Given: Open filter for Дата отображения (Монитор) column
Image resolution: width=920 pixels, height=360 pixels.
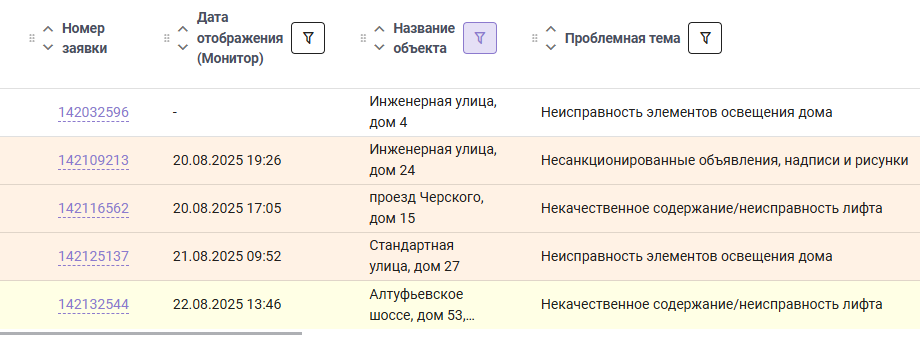Looking at the screenshot, I should pyautogui.click(x=308, y=38).
